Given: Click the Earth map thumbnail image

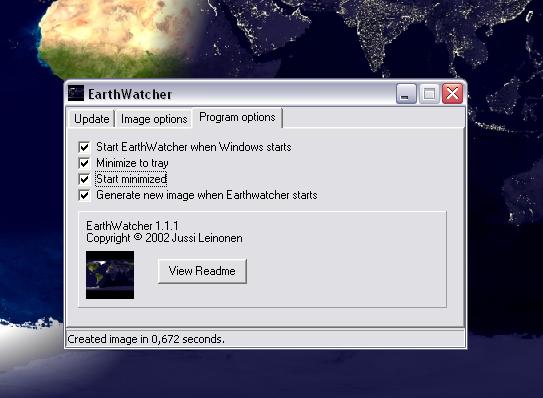Looking at the screenshot, I should tap(110, 275).
